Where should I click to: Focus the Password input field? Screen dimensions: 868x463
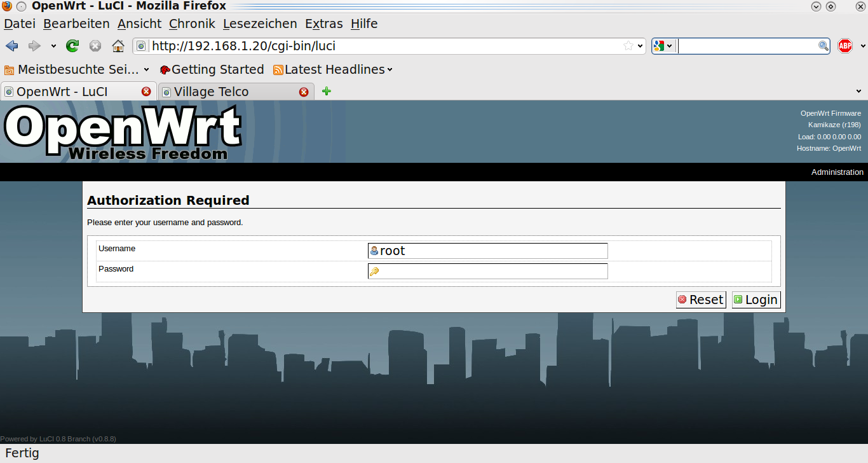pyautogui.click(x=487, y=272)
